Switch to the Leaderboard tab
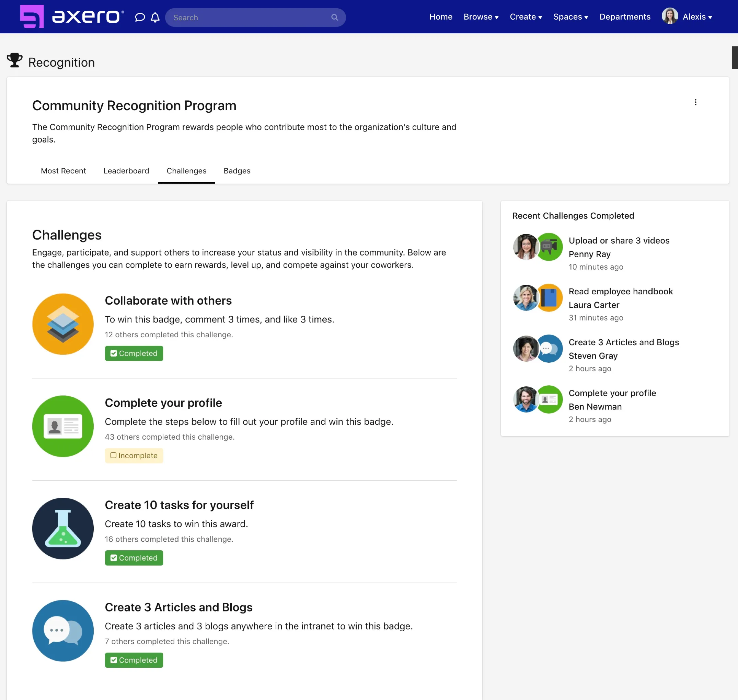The height and width of the screenshot is (700, 738). click(126, 171)
